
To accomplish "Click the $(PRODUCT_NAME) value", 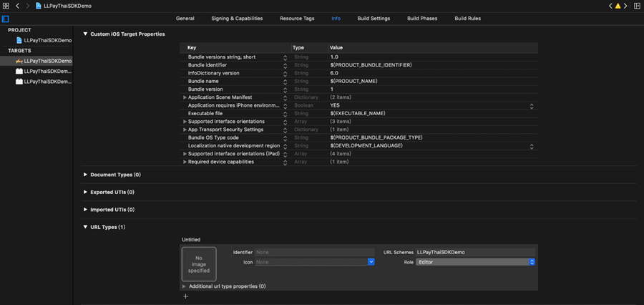I will [353, 82].
